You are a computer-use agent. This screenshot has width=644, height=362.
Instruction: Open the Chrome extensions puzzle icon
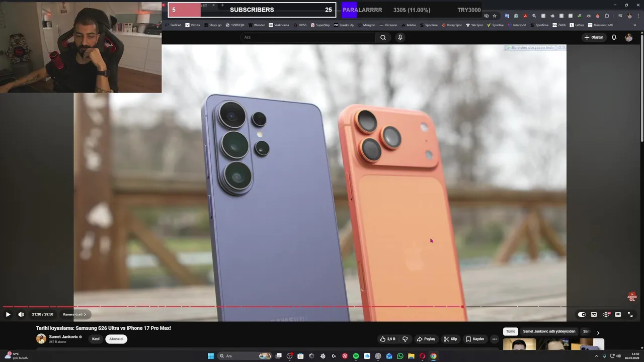click(x=607, y=16)
